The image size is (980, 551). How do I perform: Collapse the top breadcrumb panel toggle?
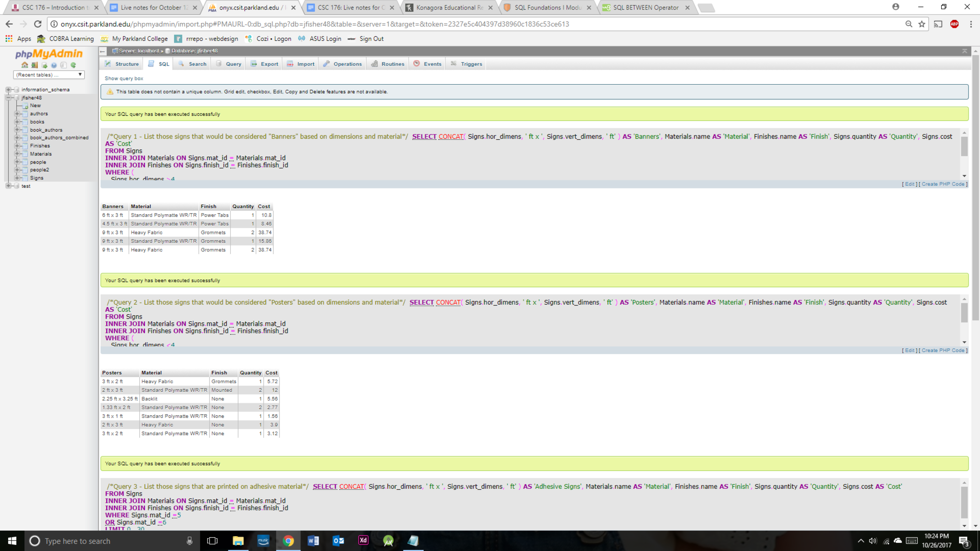point(964,51)
